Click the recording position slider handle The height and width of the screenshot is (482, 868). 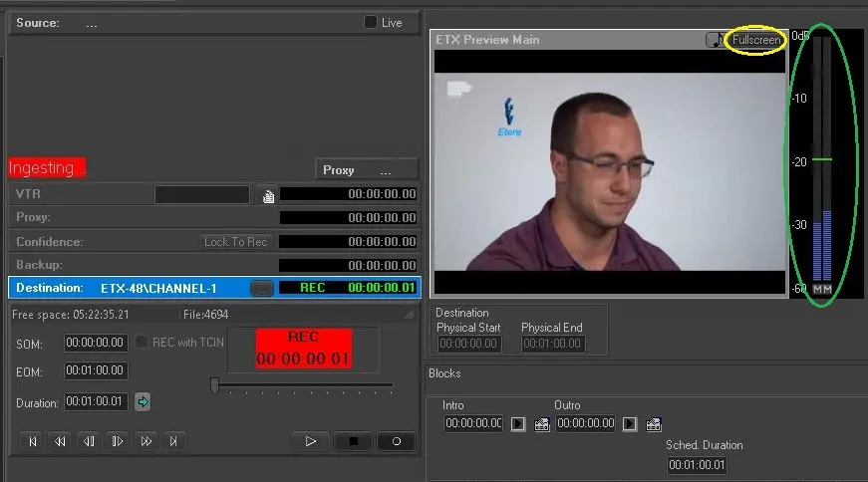pos(214,385)
